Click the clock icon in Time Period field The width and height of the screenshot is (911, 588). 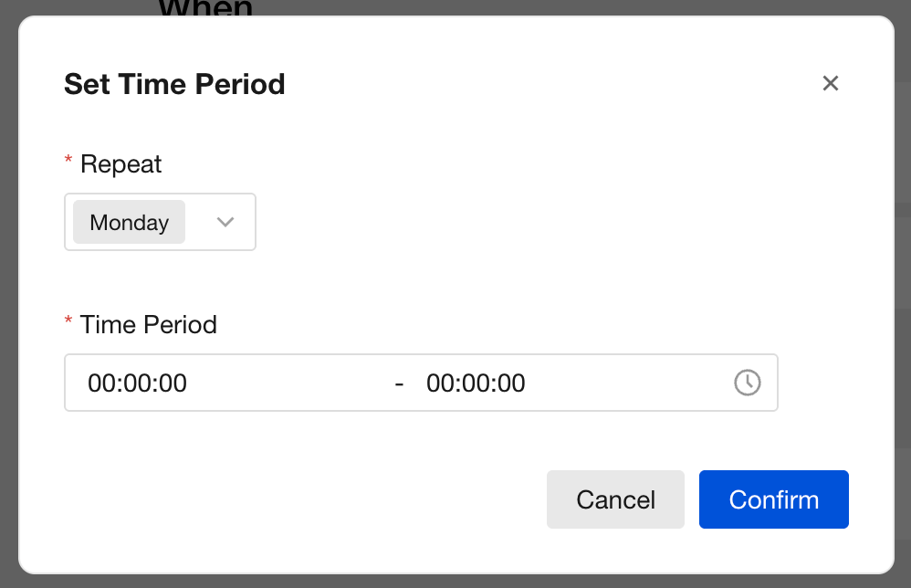pos(747,383)
